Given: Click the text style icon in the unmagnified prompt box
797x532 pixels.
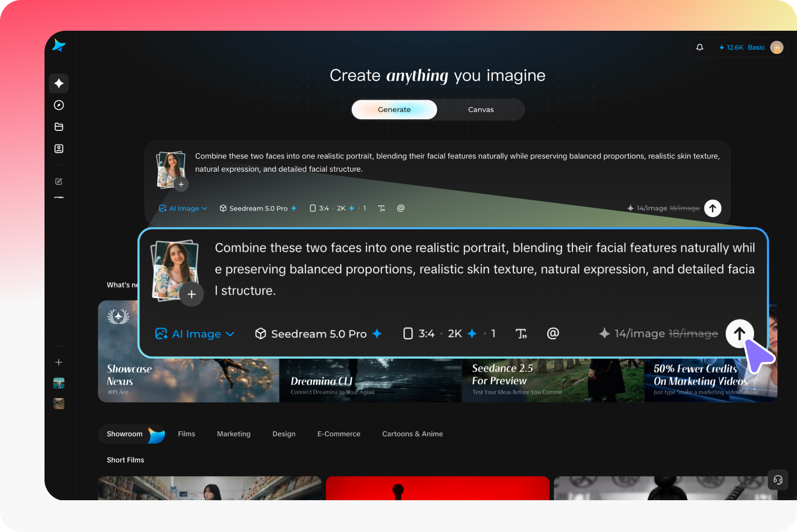Looking at the screenshot, I should coord(382,208).
